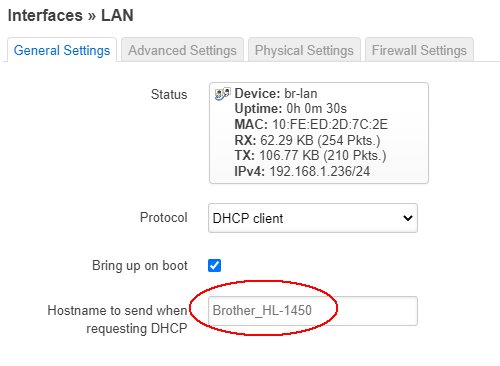Viewport: 500px width, 366px height.
Task: Click the IPv4 address in Status box
Action: [x=302, y=171]
